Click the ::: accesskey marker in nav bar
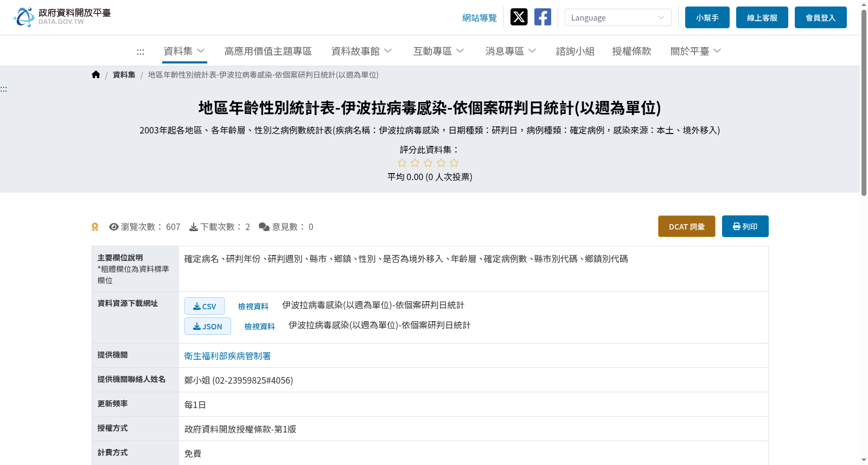868x465 pixels. [x=141, y=52]
